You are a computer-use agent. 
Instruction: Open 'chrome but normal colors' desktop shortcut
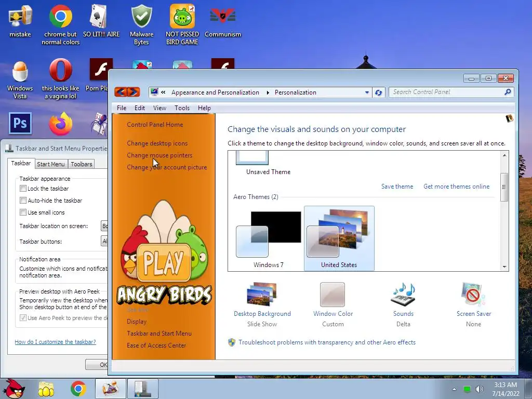click(x=60, y=25)
